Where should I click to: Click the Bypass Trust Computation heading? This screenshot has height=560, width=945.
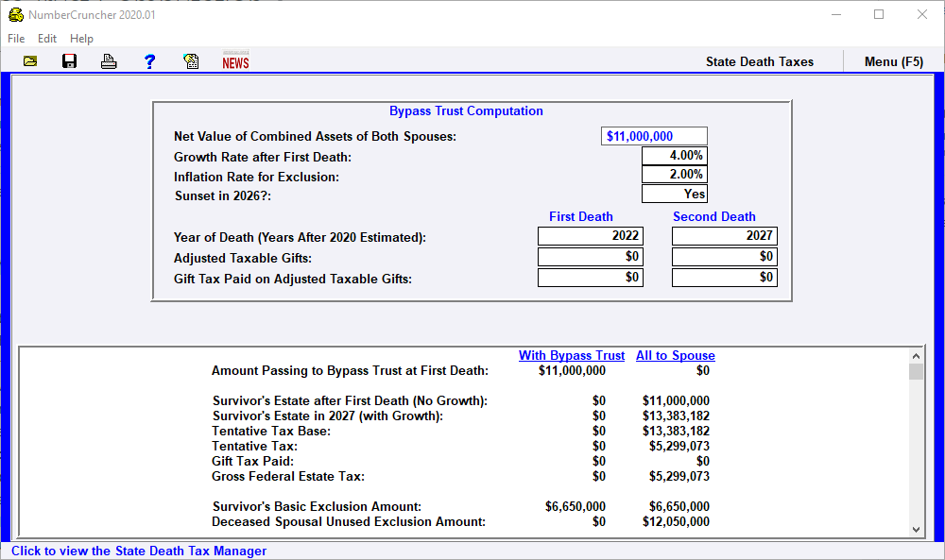(x=466, y=110)
